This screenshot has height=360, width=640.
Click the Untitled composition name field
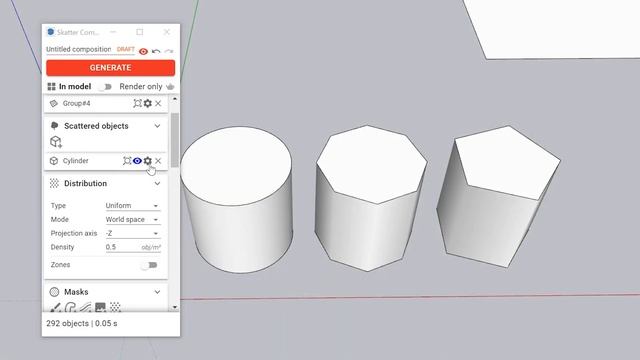(78, 49)
